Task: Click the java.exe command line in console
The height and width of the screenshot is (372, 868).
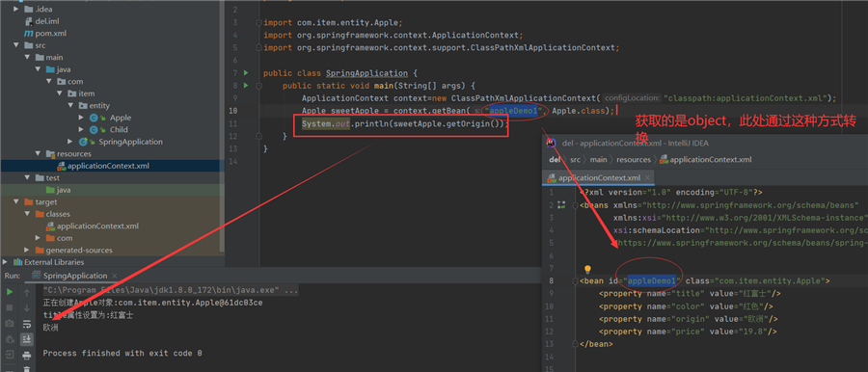Action: pos(171,291)
